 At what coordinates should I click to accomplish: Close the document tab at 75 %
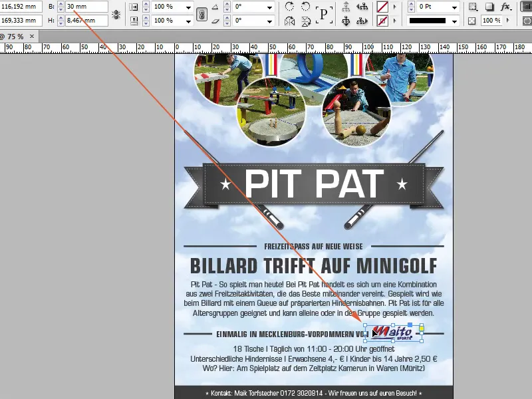tap(31, 36)
